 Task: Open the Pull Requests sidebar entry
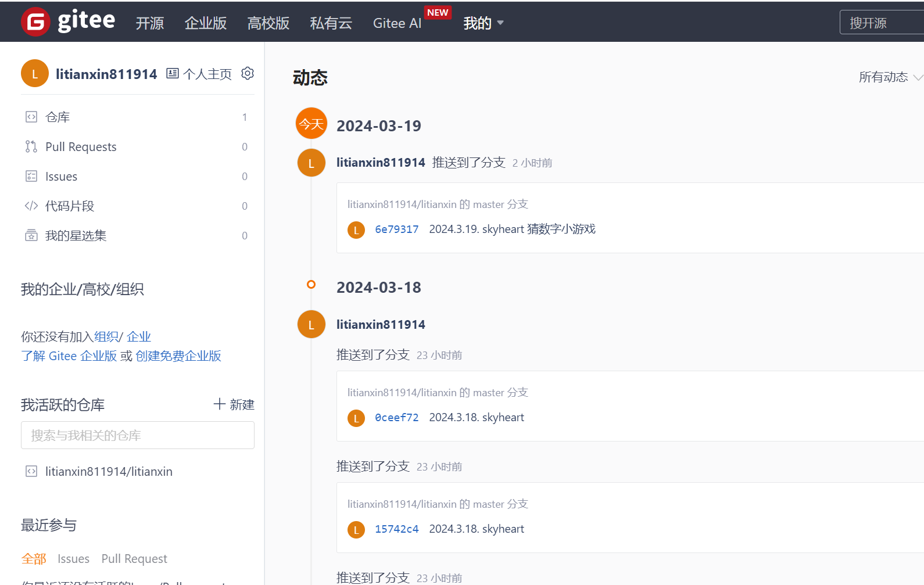coord(138,146)
